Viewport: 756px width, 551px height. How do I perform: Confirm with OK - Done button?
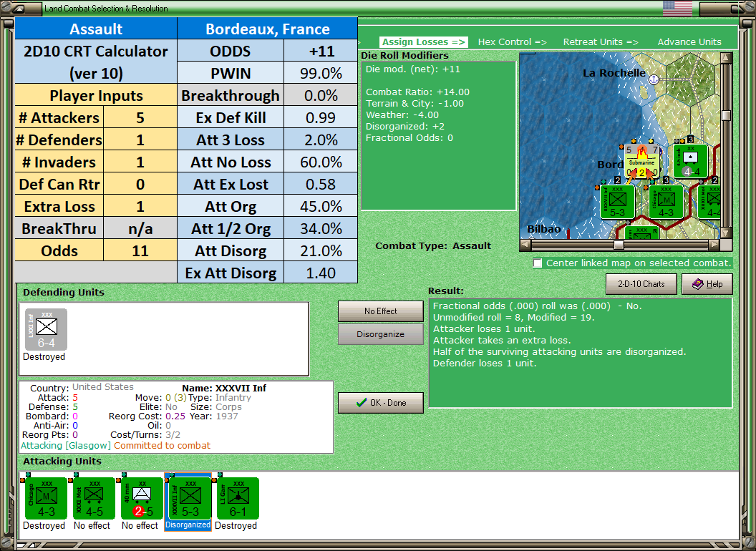[x=381, y=403]
